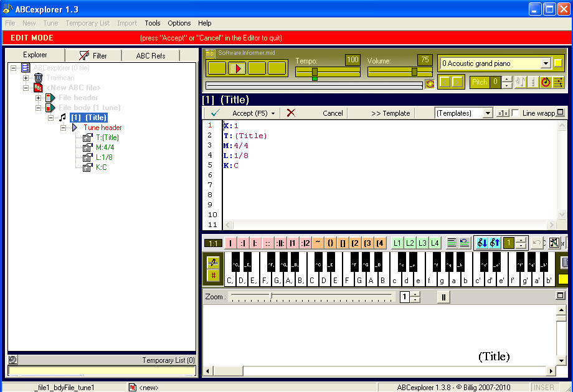The height and width of the screenshot is (392, 573).
Task: Insert the :: double repeat symbol
Action: pyautogui.click(x=267, y=243)
